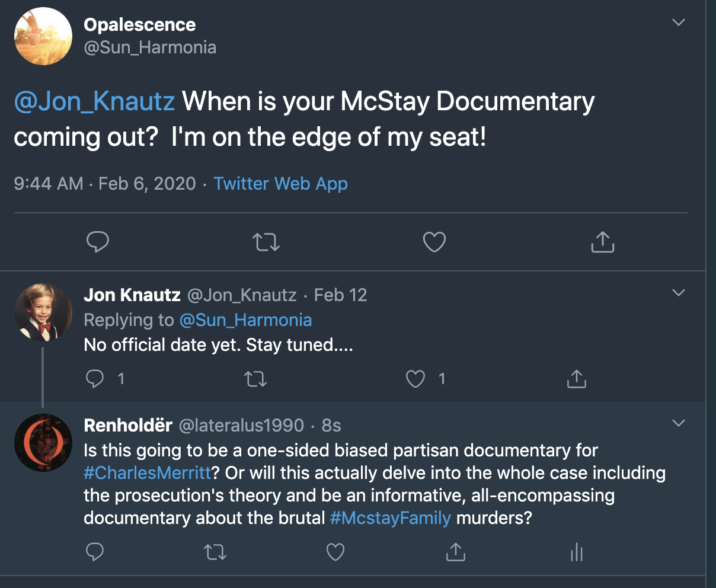Like Jon Knautz's reply
The height and width of the screenshot is (588, 716).
415,379
